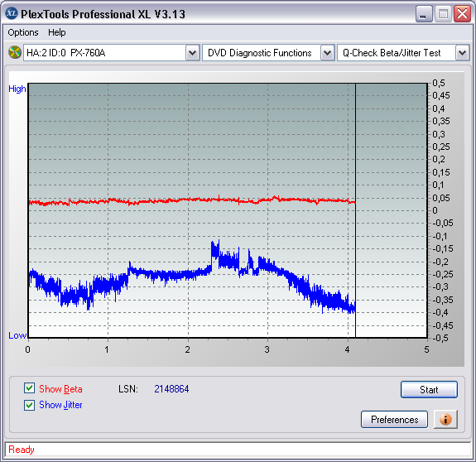The image size is (476, 462).
Task: Click the LSN: label
Action: click(x=128, y=389)
